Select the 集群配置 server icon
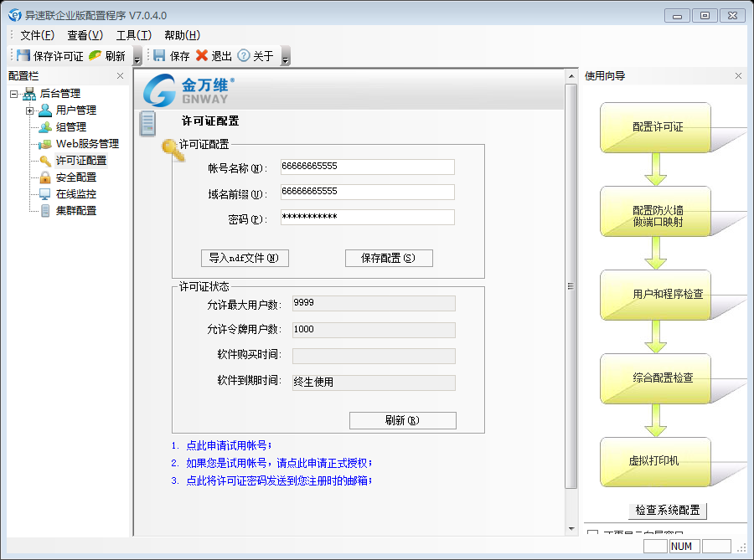Image resolution: width=754 pixels, height=560 pixels. (x=44, y=211)
